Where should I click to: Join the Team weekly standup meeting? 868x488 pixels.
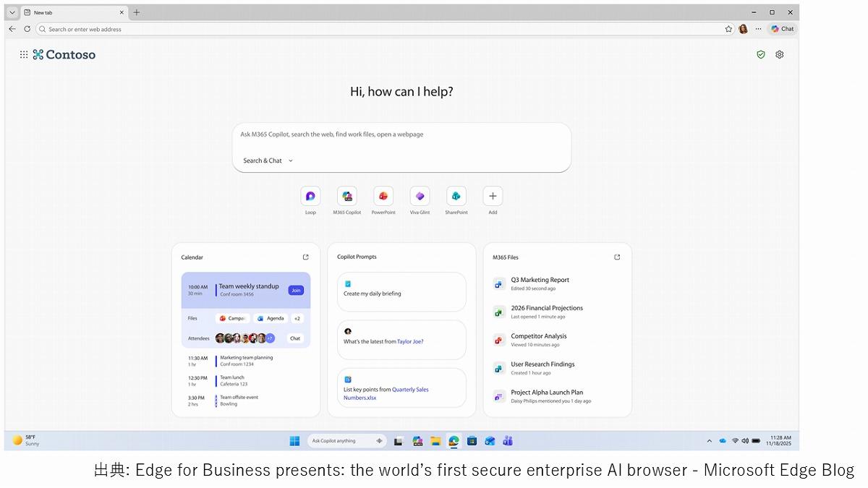(x=295, y=290)
